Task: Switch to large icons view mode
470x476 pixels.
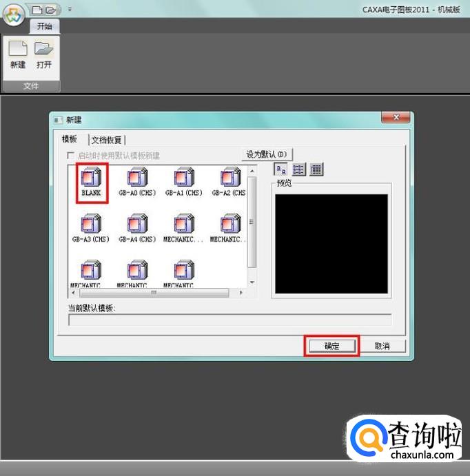Action: (x=281, y=169)
